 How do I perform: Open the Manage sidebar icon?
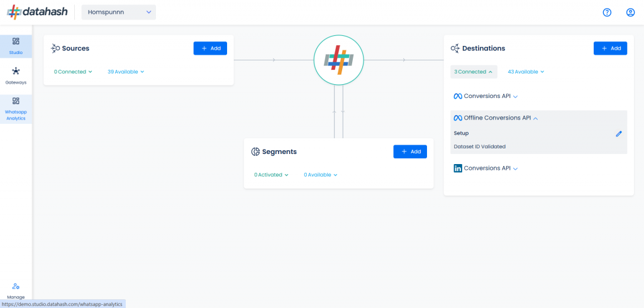click(x=16, y=291)
